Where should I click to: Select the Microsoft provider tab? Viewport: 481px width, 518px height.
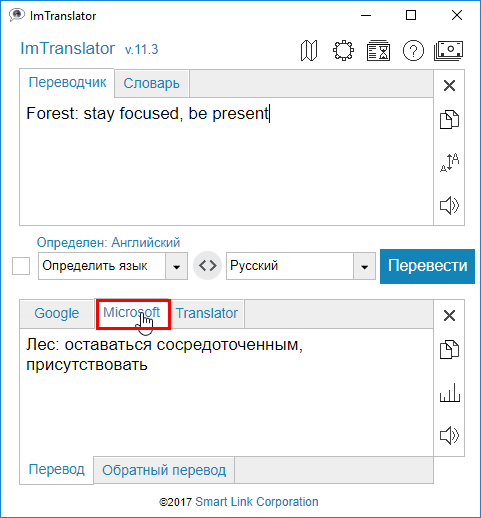(x=132, y=313)
